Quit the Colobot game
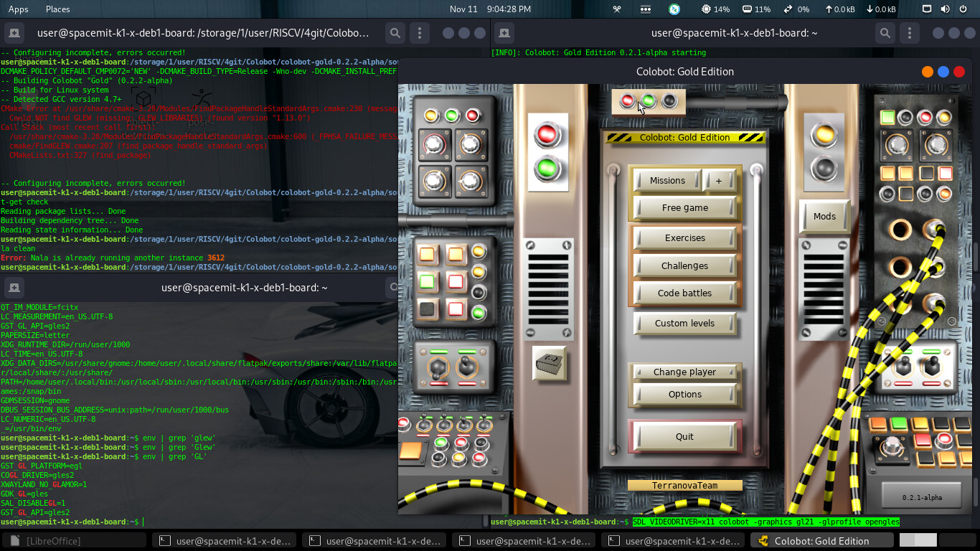Image resolution: width=980 pixels, height=551 pixels. tap(684, 437)
